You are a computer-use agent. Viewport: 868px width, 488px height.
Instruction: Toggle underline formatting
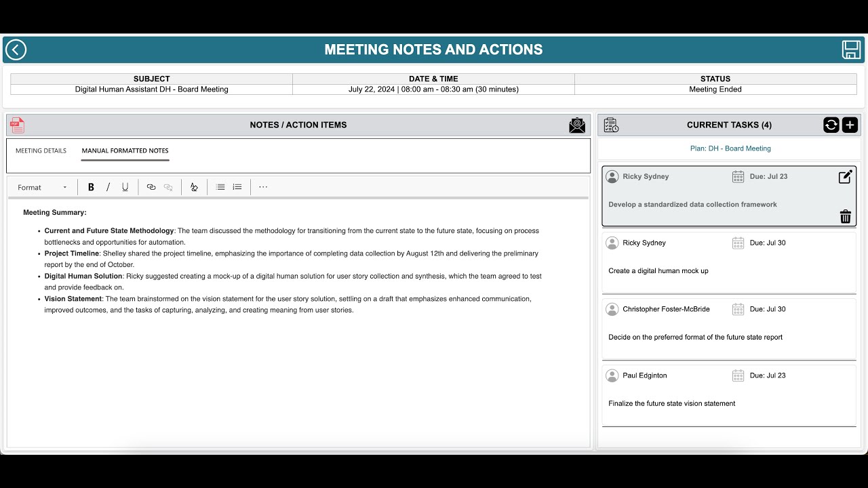tap(125, 187)
